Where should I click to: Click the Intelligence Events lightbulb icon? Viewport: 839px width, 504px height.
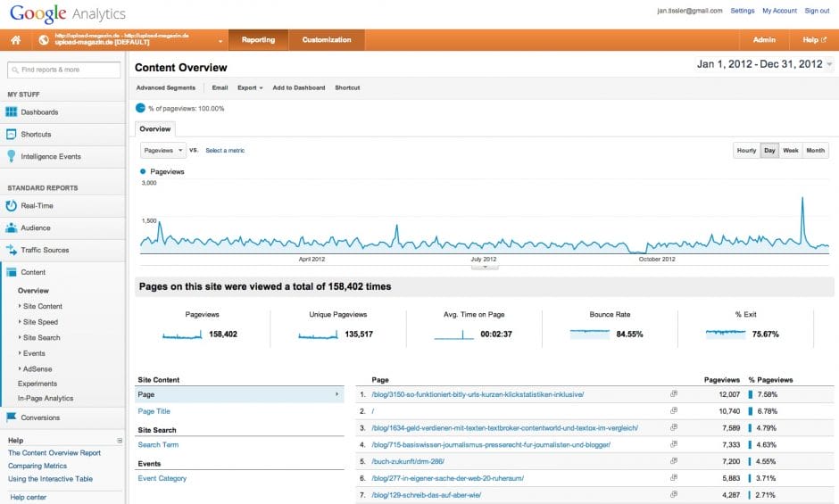[x=11, y=156]
